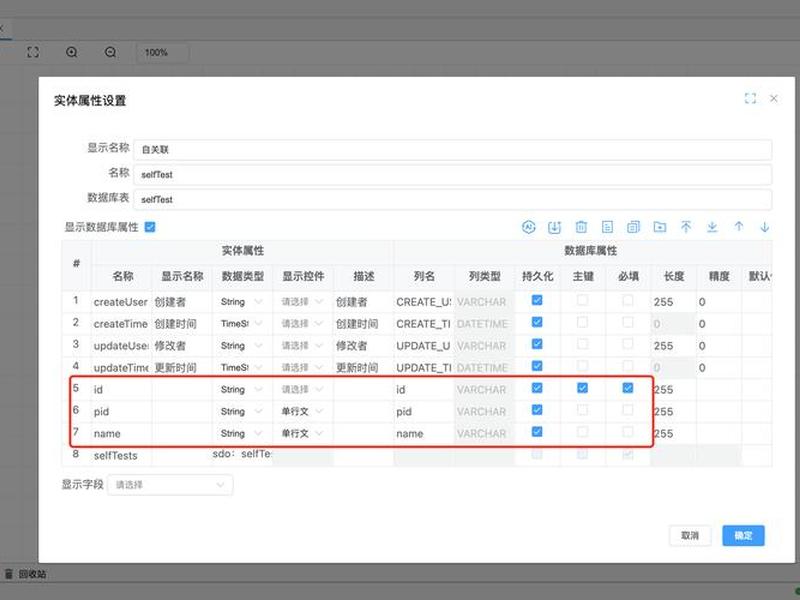Close the entity attribute settings dialog

pyautogui.click(x=773, y=98)
